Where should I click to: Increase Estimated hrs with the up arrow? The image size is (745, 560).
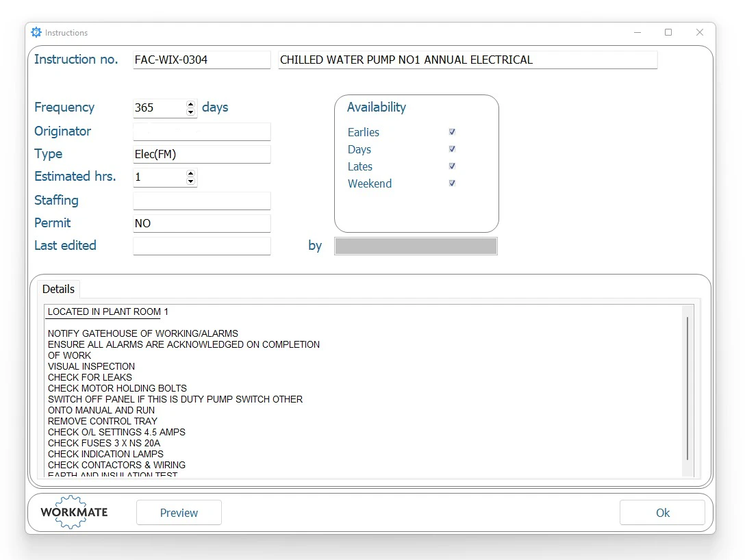190,173
